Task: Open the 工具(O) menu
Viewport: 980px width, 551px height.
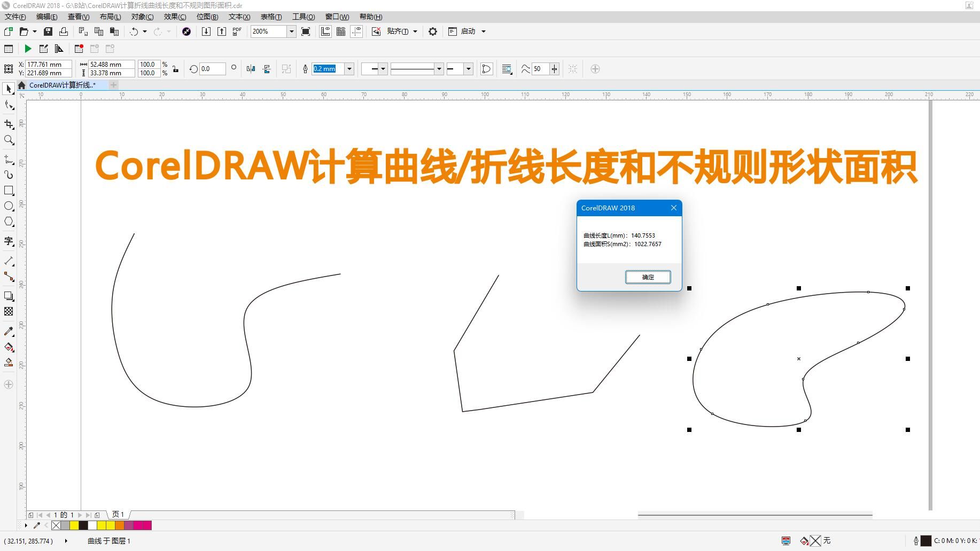Action: tap(304, 17)
